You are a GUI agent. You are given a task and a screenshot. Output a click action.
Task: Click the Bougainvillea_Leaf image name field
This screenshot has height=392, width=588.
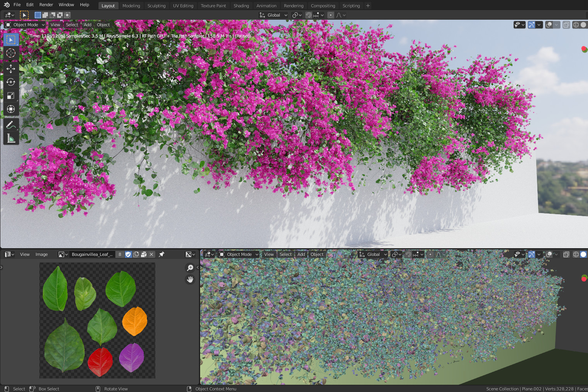(x=92, y=254)
